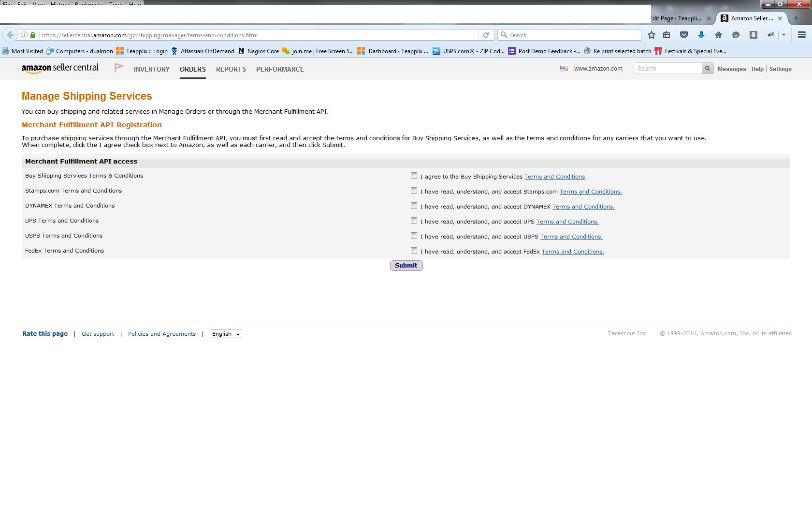Click the Seller Central search magnifier button
This screenshot has height=508, width=812.
(x=708, y=69)
